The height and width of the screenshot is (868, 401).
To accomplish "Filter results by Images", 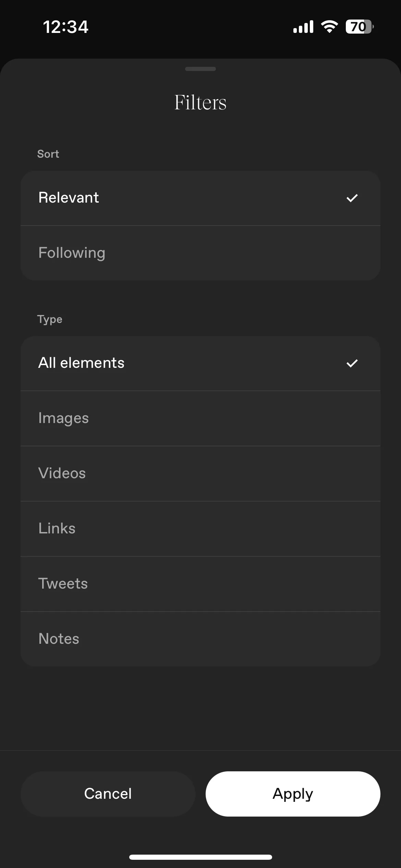I will [x=200, y=419].
